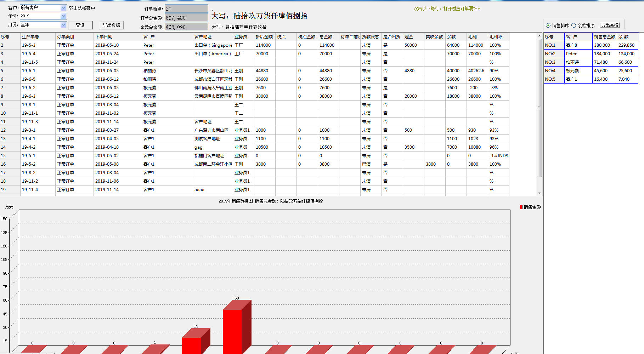
Task: Click the 定金 column header
Action: pyautogui.click(x=414, y=36)
